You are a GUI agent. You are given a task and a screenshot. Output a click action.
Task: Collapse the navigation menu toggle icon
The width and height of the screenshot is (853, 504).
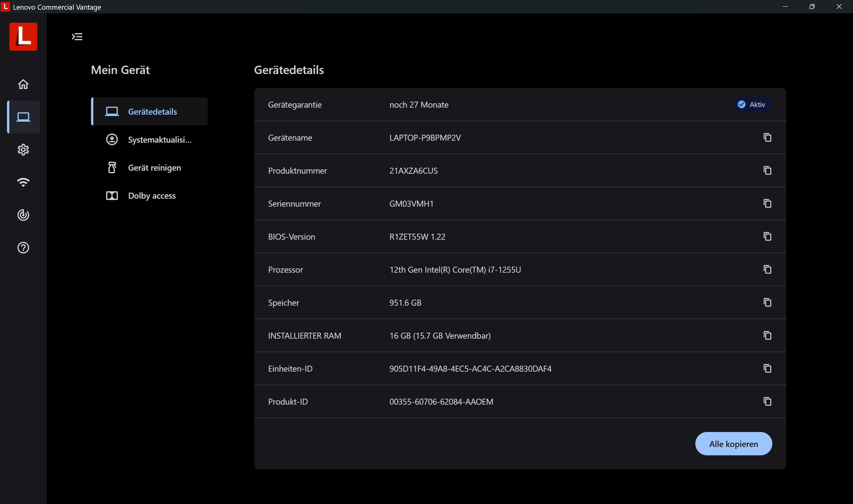tap(77, 36)
